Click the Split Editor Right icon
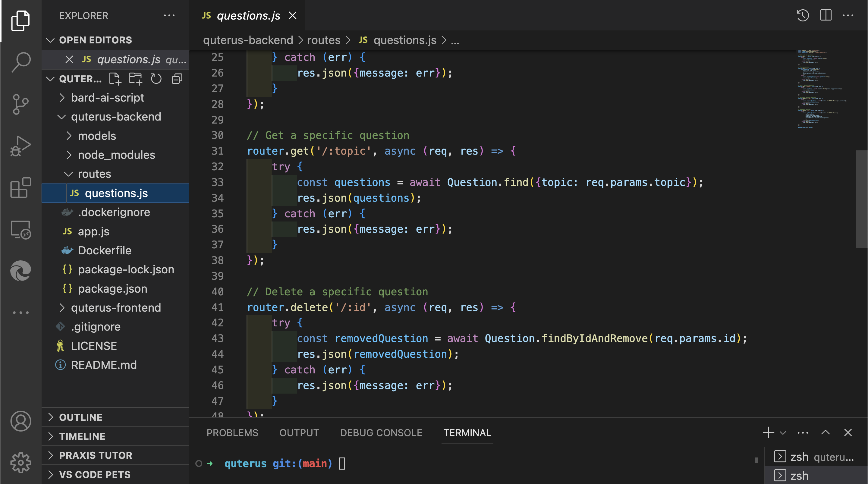The height and width of the screenshot is (484, 868). click(x=826, y=15)
